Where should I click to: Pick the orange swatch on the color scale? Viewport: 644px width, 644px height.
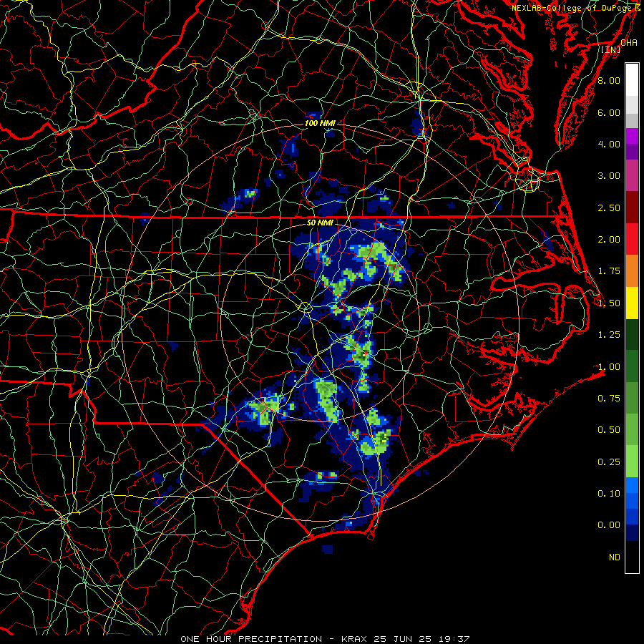tap(632, 271)
